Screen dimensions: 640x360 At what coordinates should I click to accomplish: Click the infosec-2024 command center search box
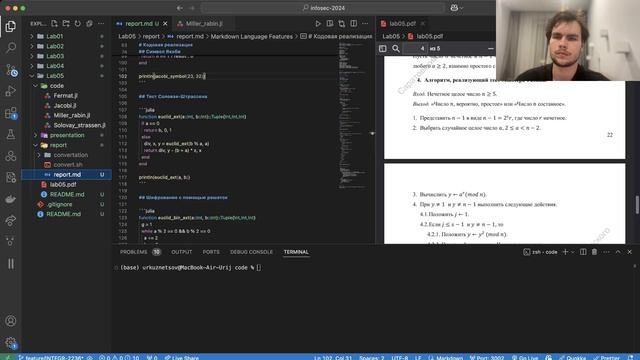point(323,8)
